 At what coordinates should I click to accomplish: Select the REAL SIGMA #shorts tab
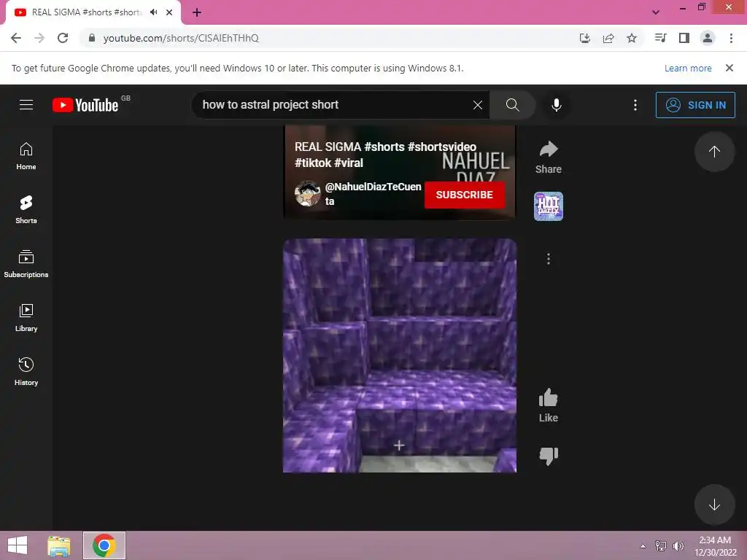coord(87,12)
